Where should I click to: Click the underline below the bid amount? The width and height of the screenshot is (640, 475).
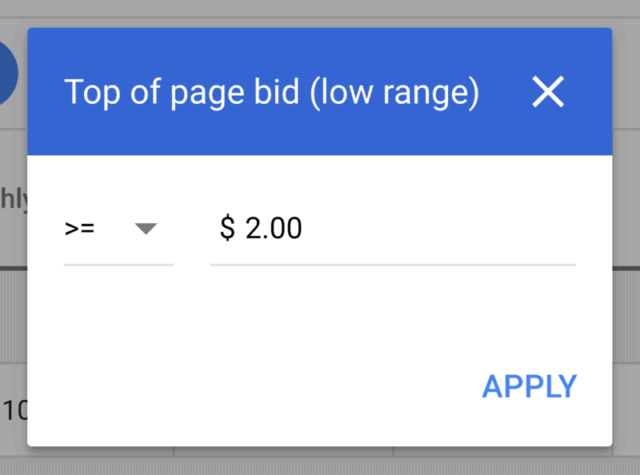393,265
